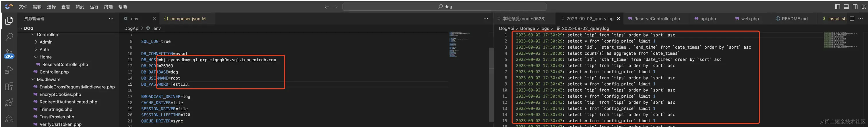Screen dimensions: 868x127
Task: Open right editor group more actions
Action: click(860, 19)
